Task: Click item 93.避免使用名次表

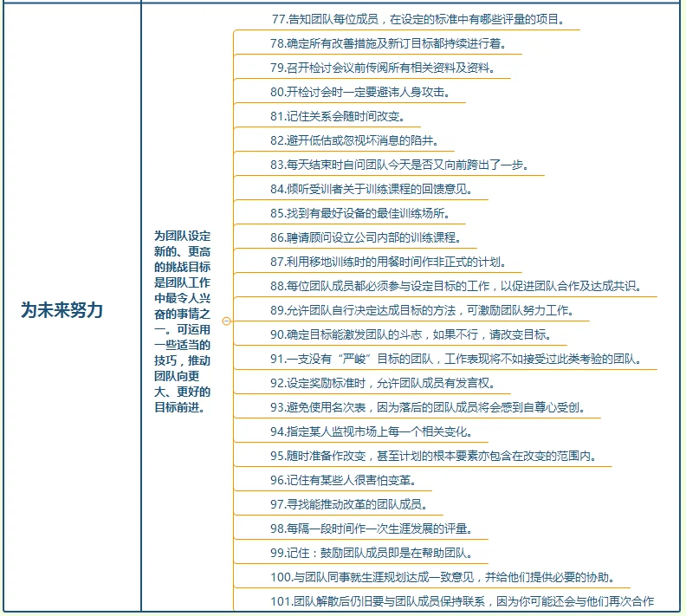Action: point(428,408)
